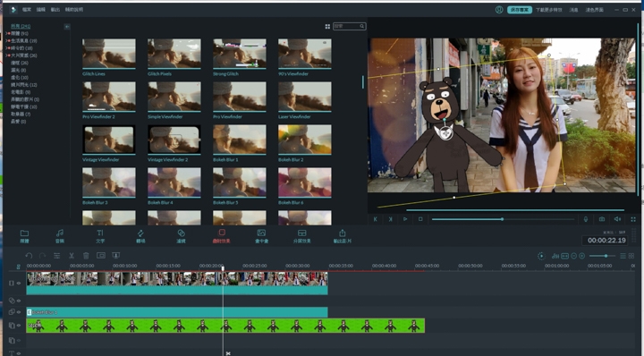Screen dimensions: 644x356
Task: Toggle timeline snapping with the magnet icon
Action: pos(18,267)
